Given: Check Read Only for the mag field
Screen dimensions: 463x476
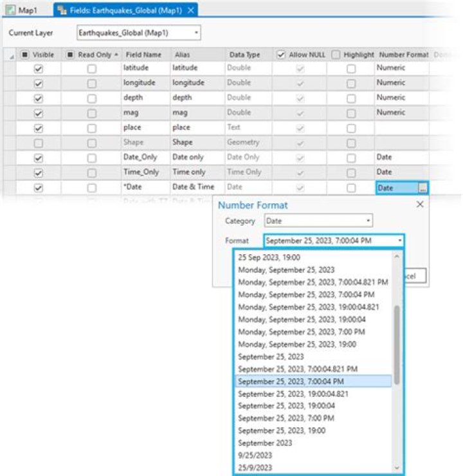Looking at the screenshot, I should pyautogui.click(x=91, y=114).
